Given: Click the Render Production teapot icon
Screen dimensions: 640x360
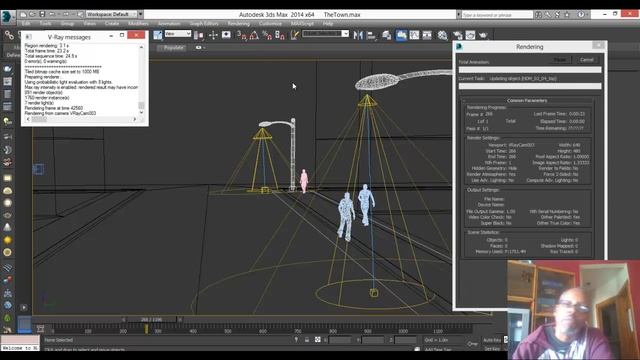Looking at the screenshot, I should click(483, 36).
